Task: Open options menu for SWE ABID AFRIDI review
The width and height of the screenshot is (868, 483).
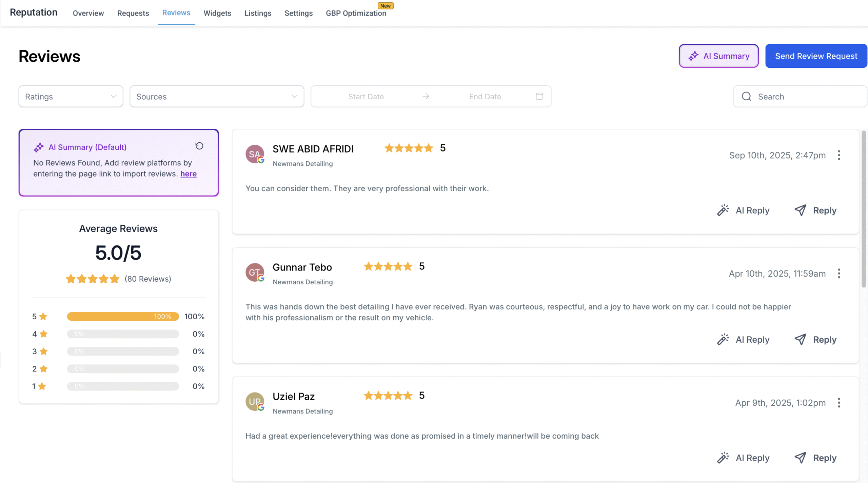Action: point(839,155)
